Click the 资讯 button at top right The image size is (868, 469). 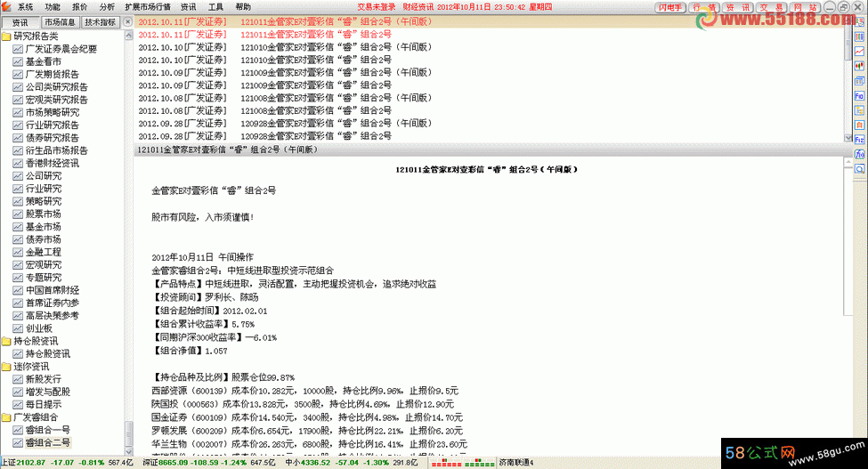coord(738,7)
